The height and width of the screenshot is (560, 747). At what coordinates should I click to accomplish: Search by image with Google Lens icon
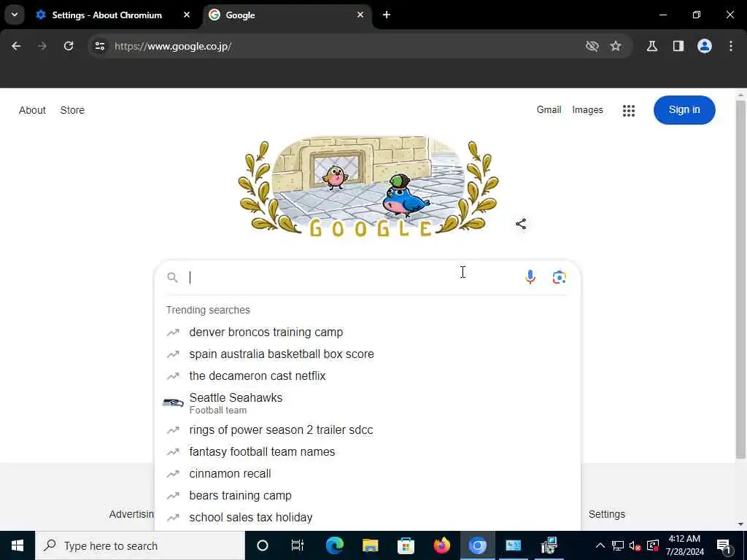[559, 277]
